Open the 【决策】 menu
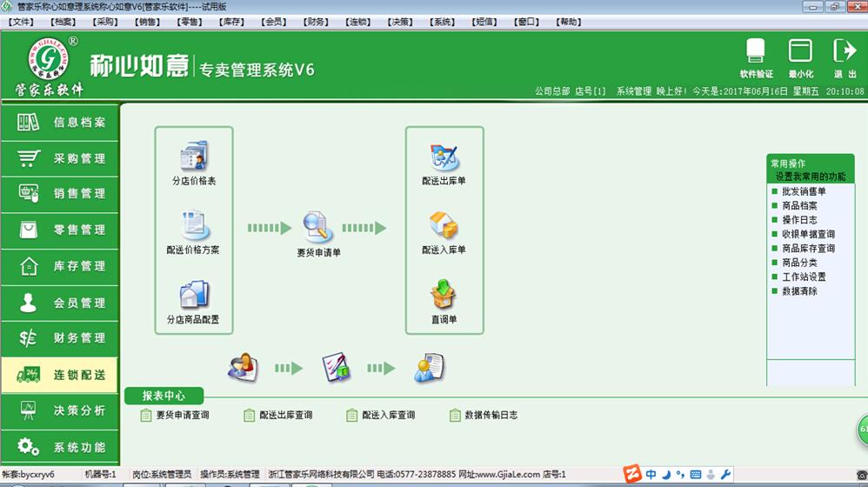 pyautogui.click(x=400, y=22)
